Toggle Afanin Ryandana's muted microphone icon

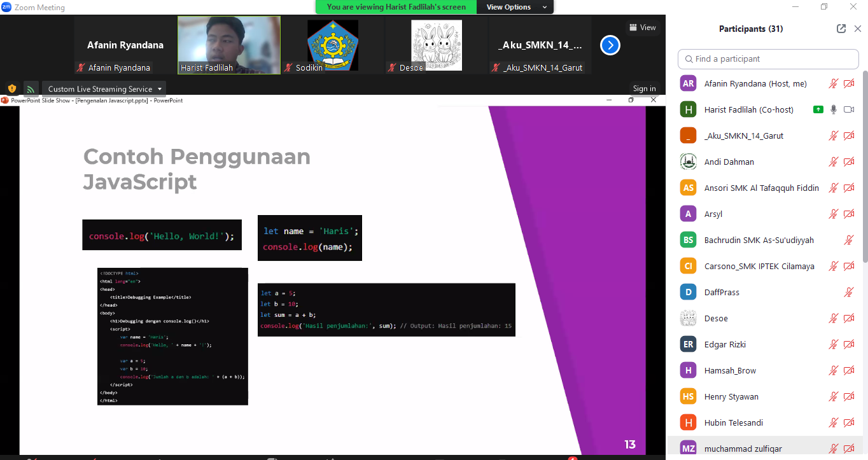pos(833,83)
